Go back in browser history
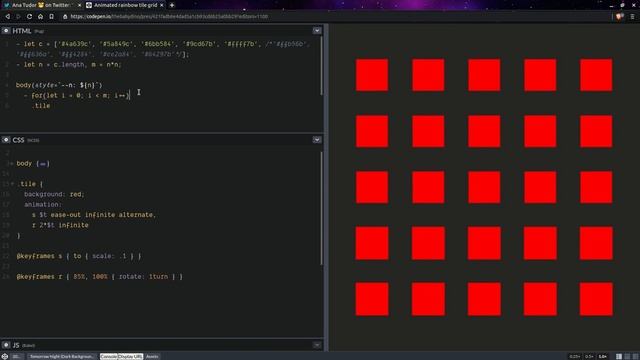Viewport: 640px width, 360px height. point(7,16)
